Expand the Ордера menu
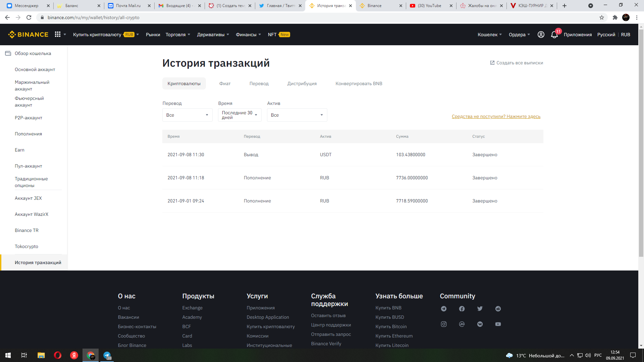Image resolution: width=644 pixels, height=362 pixels. click(x=519, y=35)
